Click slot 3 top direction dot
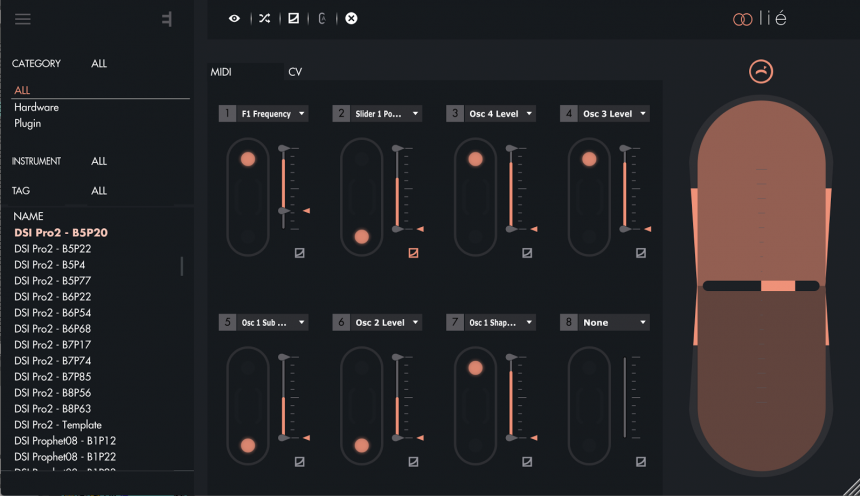860x496 pixels. tap(476, 159)
